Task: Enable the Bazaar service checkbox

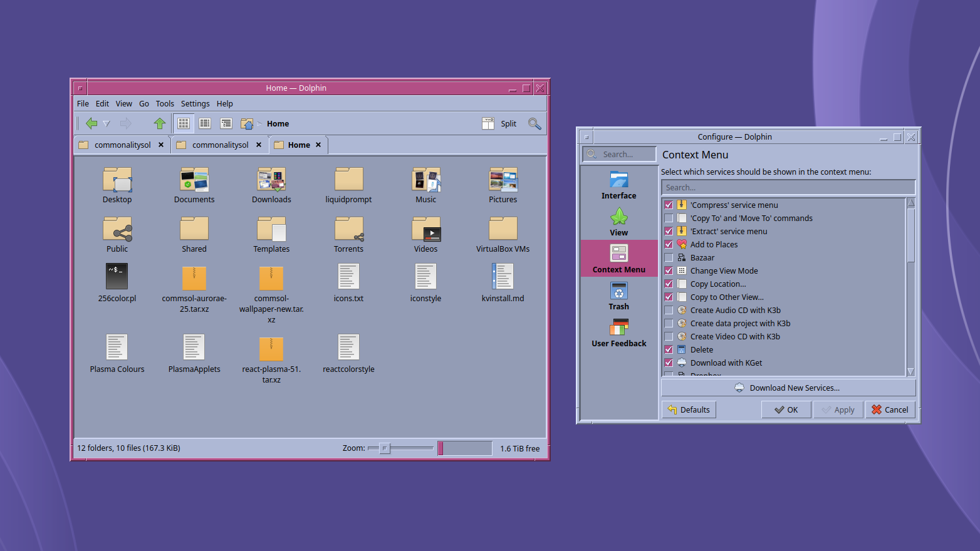Action: [669, 257]
